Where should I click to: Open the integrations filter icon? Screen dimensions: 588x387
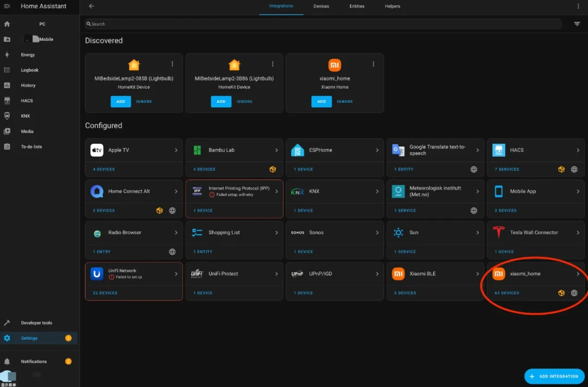click(577, 24)
